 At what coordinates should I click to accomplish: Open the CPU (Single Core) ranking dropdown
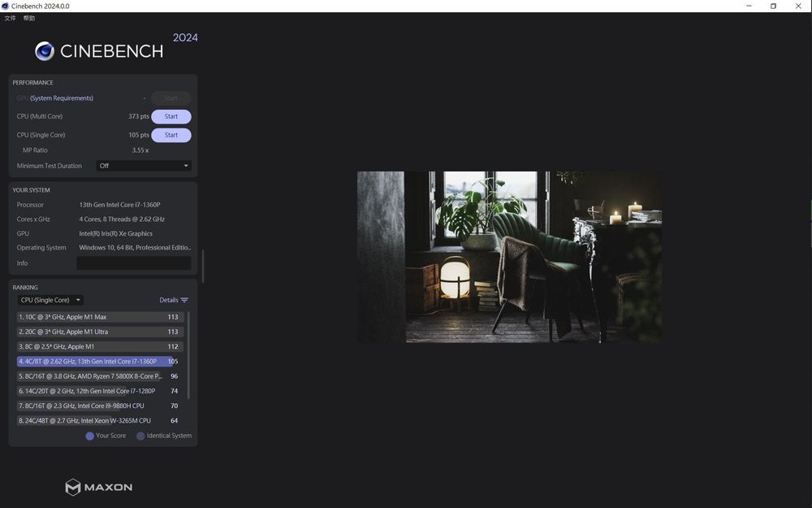coord(49,299)
